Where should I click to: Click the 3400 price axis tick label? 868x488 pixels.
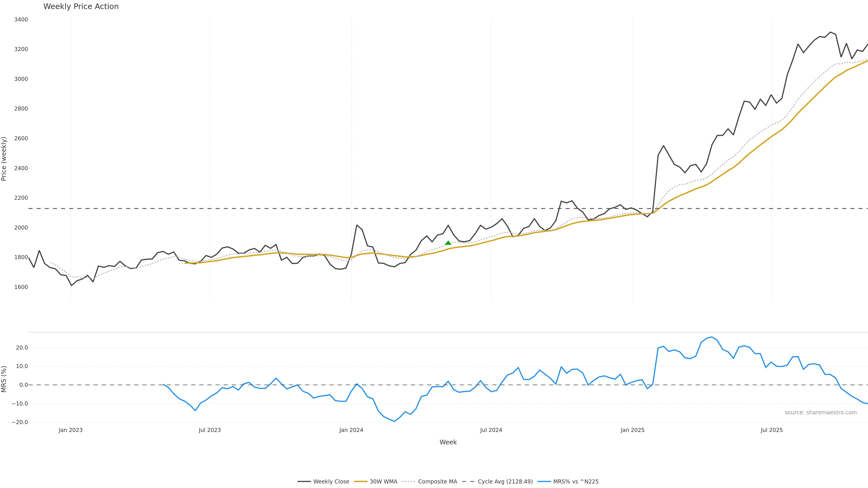coord(21,19)
